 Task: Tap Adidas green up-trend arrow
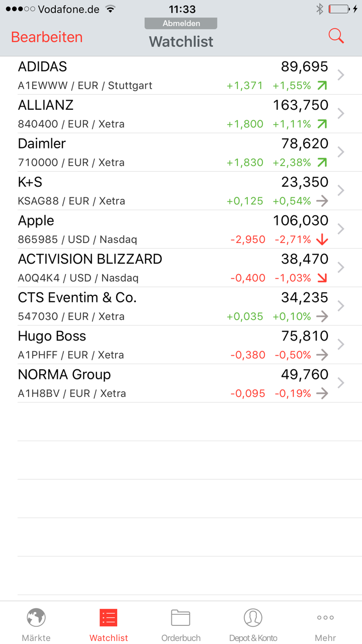(322, 86)
